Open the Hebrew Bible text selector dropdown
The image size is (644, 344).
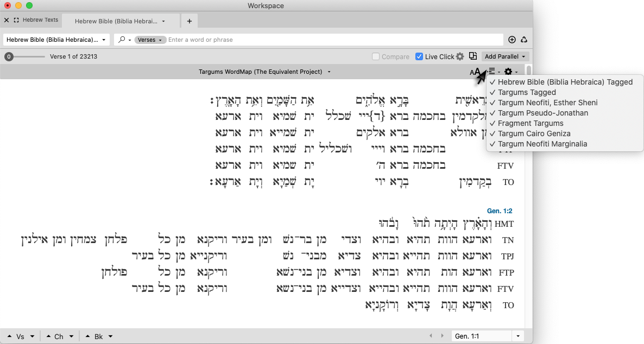click(56, 40)
